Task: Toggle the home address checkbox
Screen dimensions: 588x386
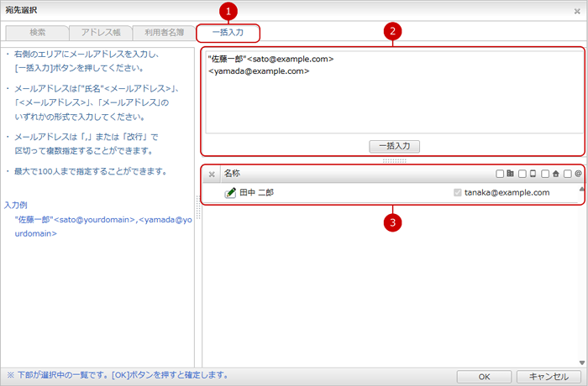Action: point(545,174)
